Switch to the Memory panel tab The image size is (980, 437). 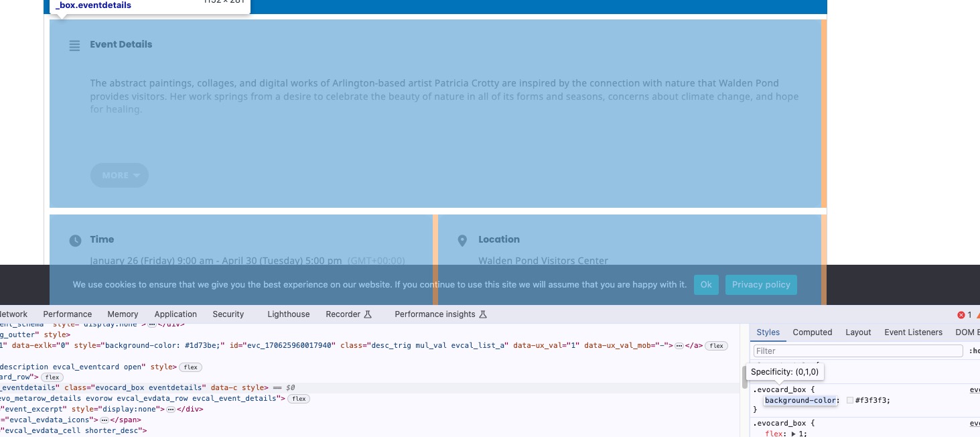123,314
